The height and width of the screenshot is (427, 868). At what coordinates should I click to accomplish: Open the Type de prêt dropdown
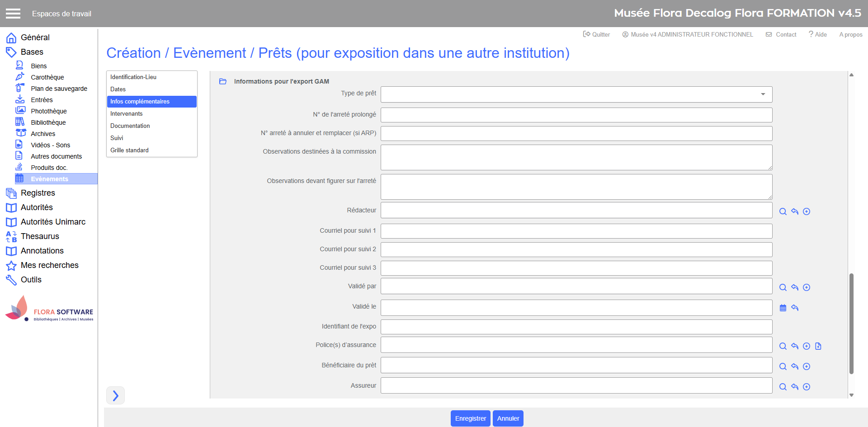pos(576,94)
